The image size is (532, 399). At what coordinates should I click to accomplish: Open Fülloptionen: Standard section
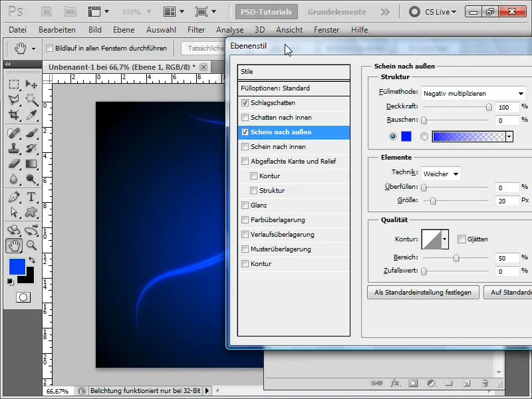(x=294, y=88)
